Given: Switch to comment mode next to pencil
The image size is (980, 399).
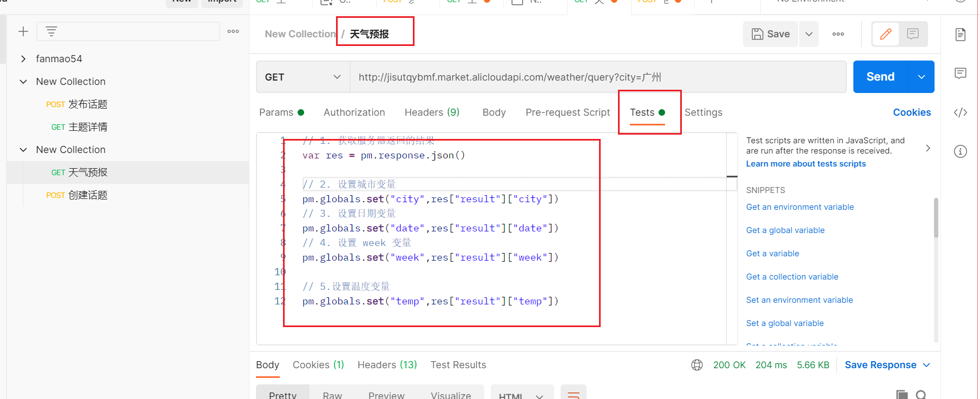Looking at the screenshot, I should click(913, 34).
